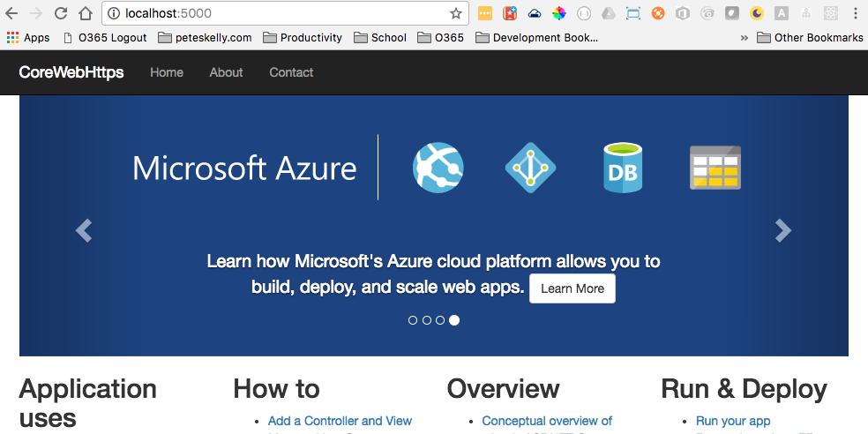The height and width of the screenshot is (434, 868).
Task: Bookmark this page with the star icon
Action: 455,13
